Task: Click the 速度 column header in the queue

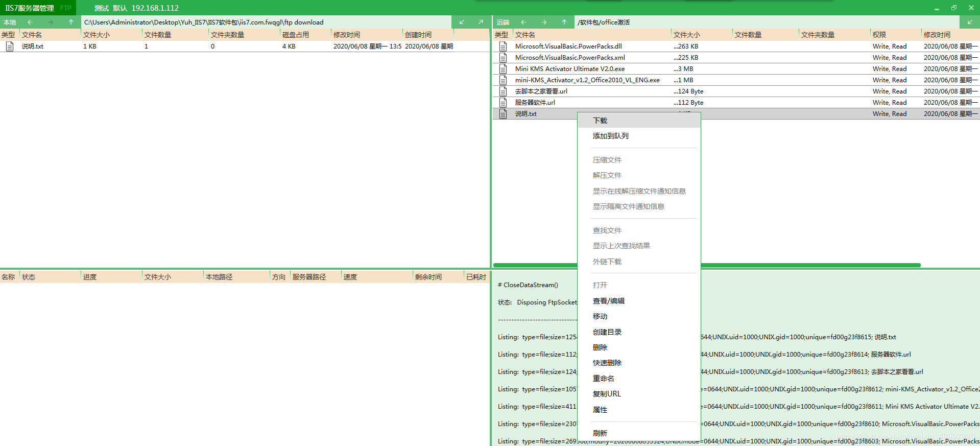Action: point(377,277)
